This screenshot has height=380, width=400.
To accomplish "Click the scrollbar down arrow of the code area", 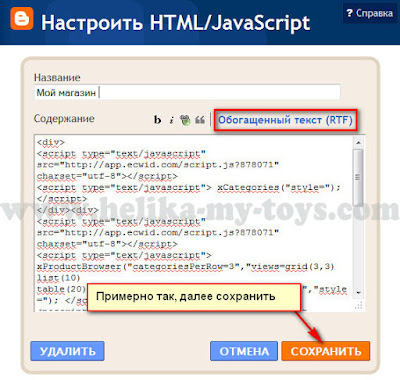I will tap(359, 292).
